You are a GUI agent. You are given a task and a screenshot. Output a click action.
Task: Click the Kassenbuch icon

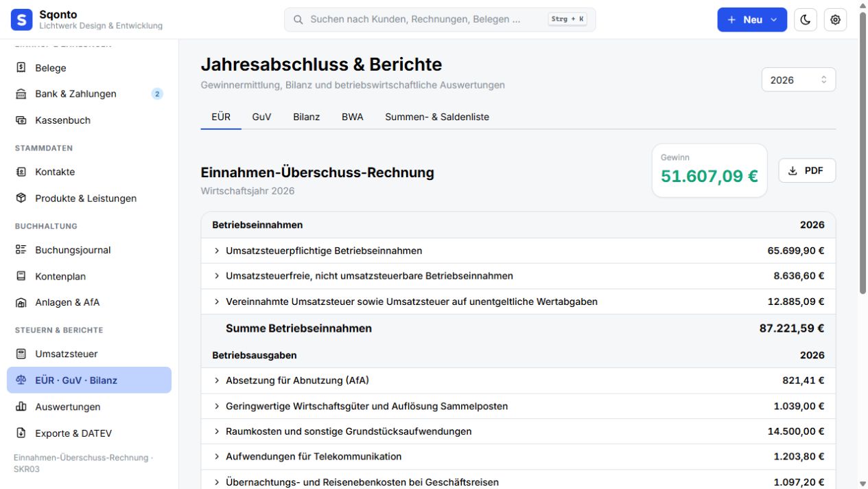pos(21,120)
